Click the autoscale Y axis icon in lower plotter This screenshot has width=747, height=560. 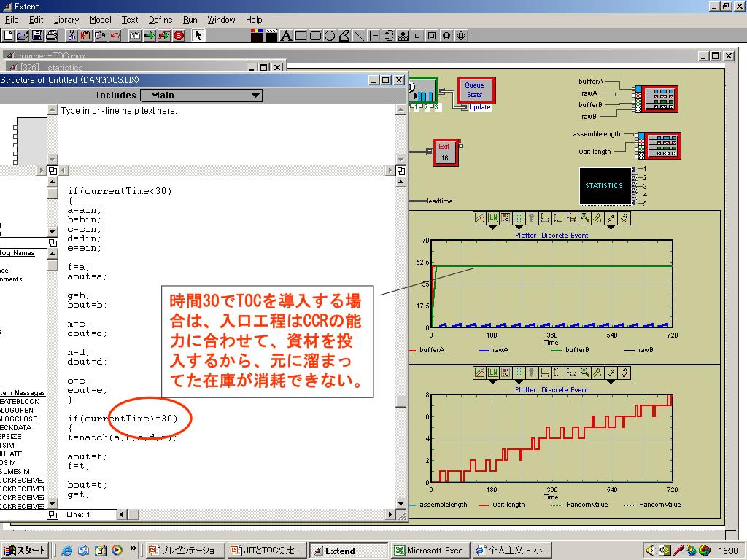click(x=558, y=373)
